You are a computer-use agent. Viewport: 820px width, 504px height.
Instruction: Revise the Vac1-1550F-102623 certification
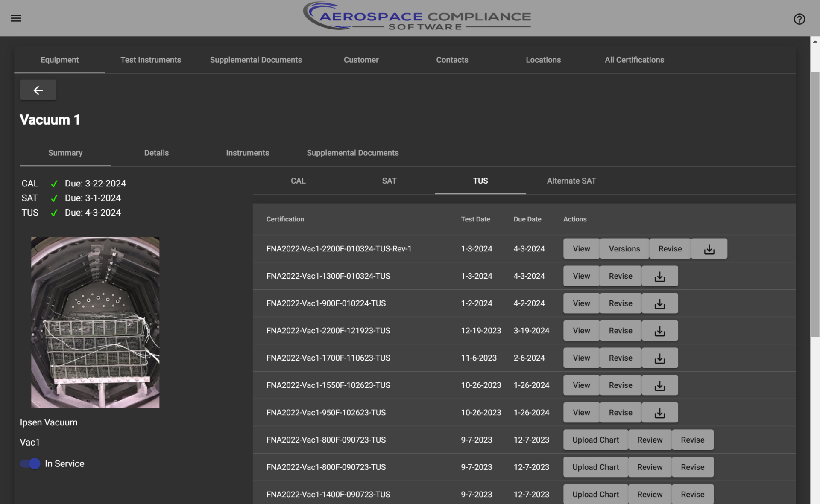click(620, 385)
